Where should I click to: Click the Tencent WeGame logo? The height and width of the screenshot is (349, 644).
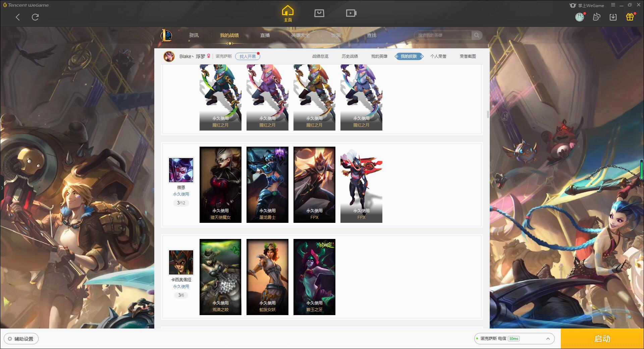(x=26, y=5)
